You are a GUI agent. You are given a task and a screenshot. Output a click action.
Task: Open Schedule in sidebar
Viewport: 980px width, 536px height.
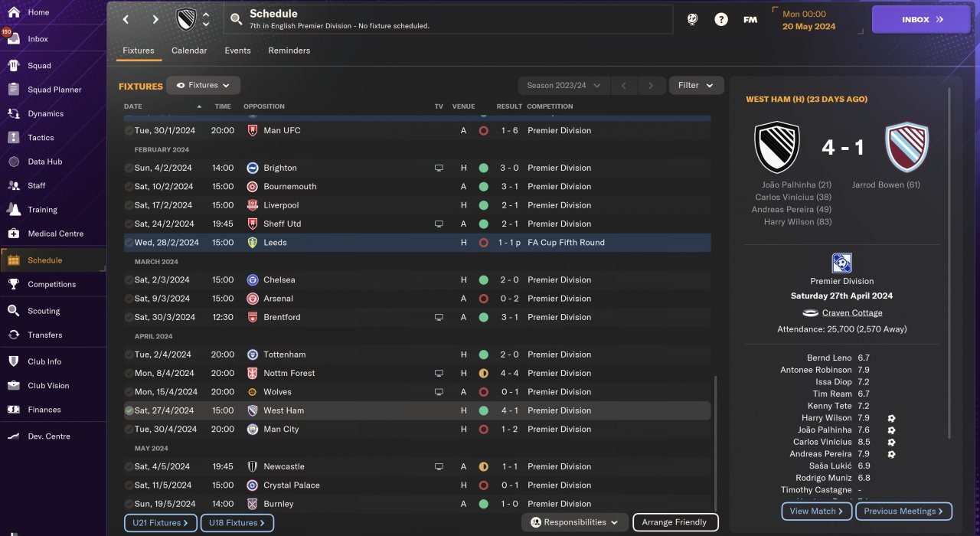(x=52, y=260)
